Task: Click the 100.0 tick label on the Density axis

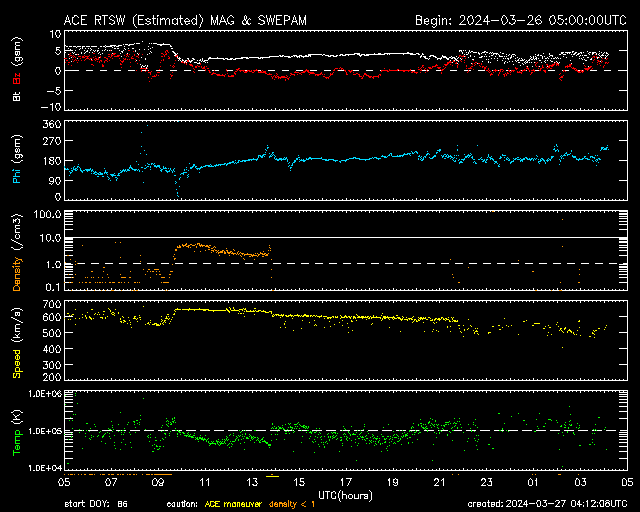Action: pos(50,214)
